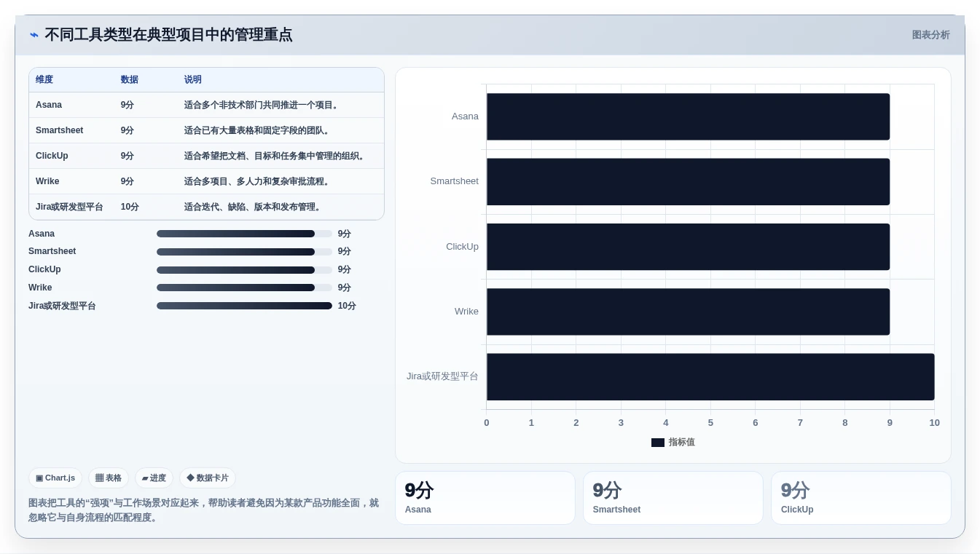Image resolution: width=980 pixels, height=554 pixels.
Task: Toggle the 指标值 legend color box
Action: tap(658, 443)
